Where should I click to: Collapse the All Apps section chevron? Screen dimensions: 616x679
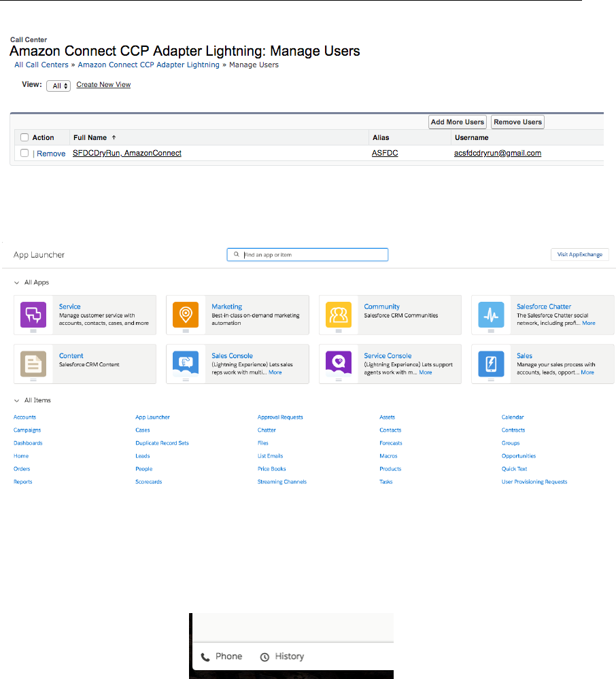pyautogui.click(x=16, y=282)
